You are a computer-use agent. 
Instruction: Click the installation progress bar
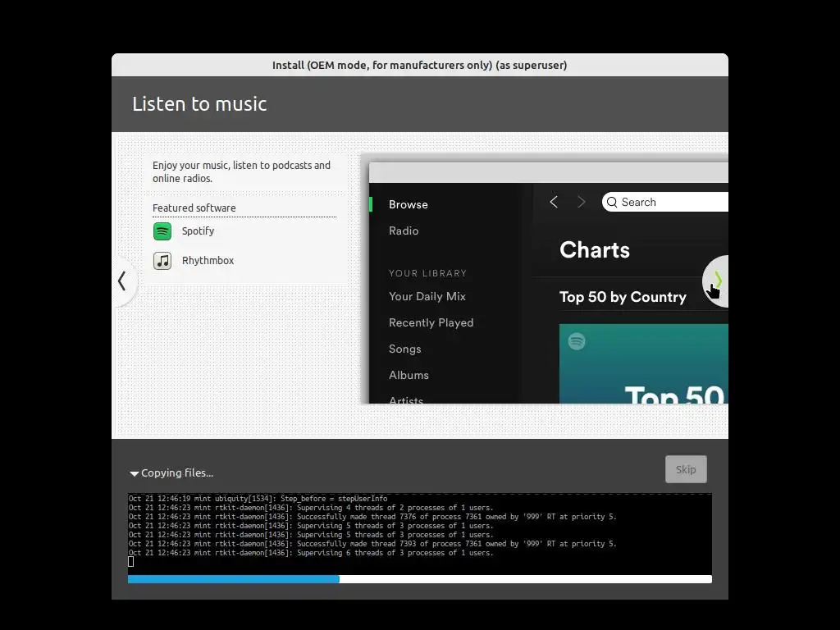(420, 579)
